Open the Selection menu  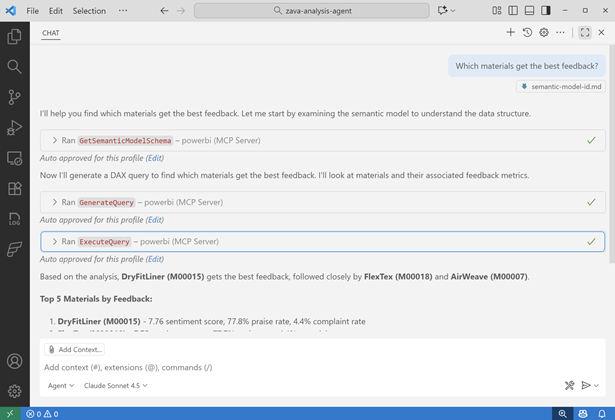tap(89, 11)
